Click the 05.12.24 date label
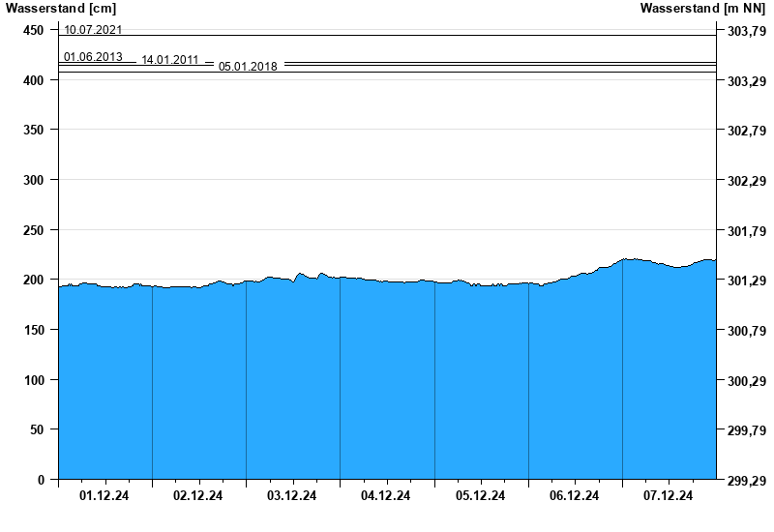774x532 pixels. (x=480, y=496)
